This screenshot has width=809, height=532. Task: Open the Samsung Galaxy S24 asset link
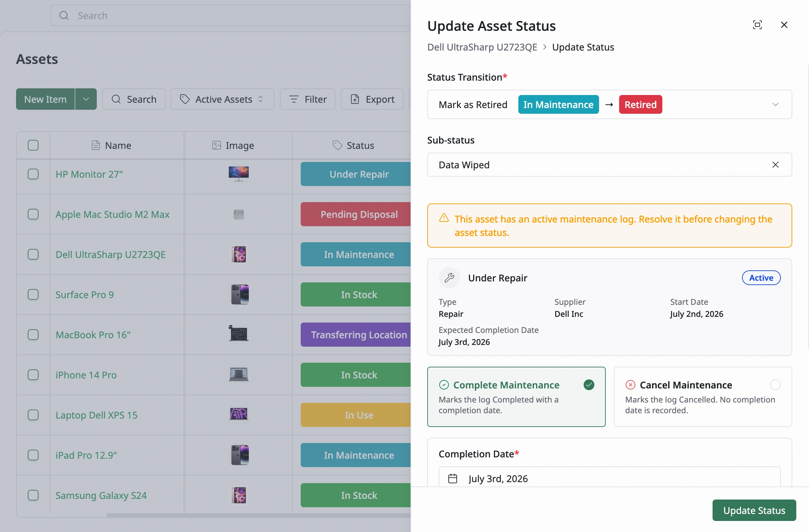click(101, 495)
